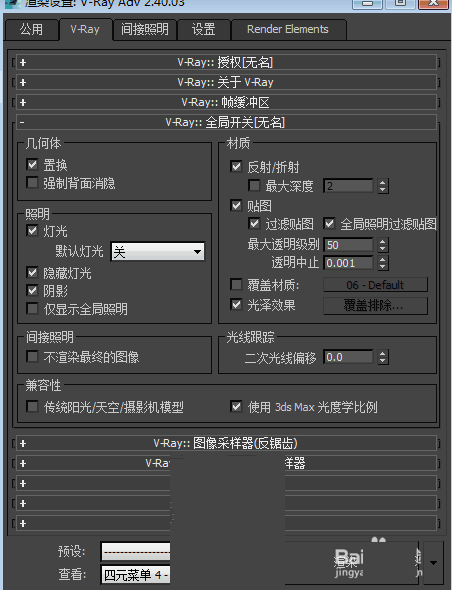452x590 pixels.
Task: Click the 06 - Default material button
Action: (x=375, y=285)
